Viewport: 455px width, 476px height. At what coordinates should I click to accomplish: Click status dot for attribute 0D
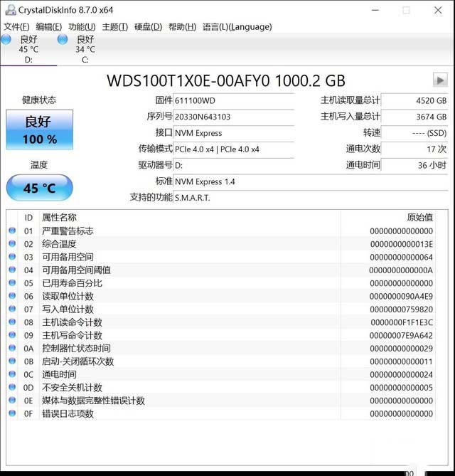coord(12,387)
